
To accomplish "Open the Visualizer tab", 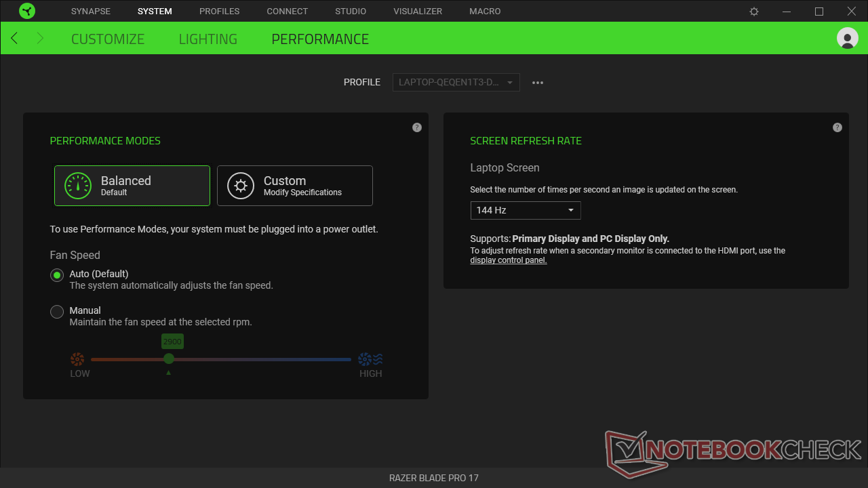I will point(418,12).
